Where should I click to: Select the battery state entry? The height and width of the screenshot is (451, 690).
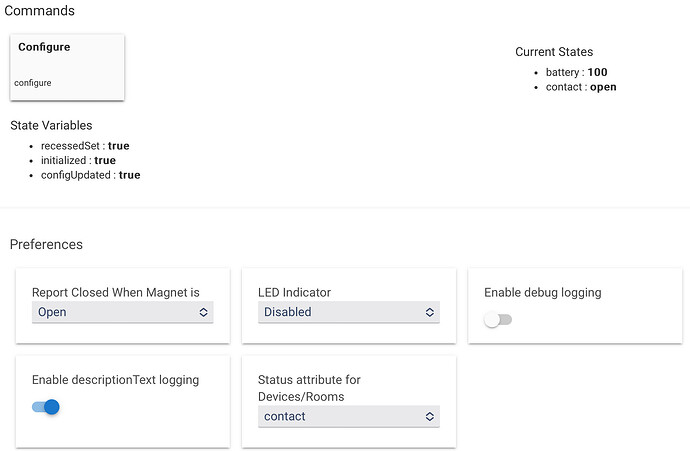[576, 72]
